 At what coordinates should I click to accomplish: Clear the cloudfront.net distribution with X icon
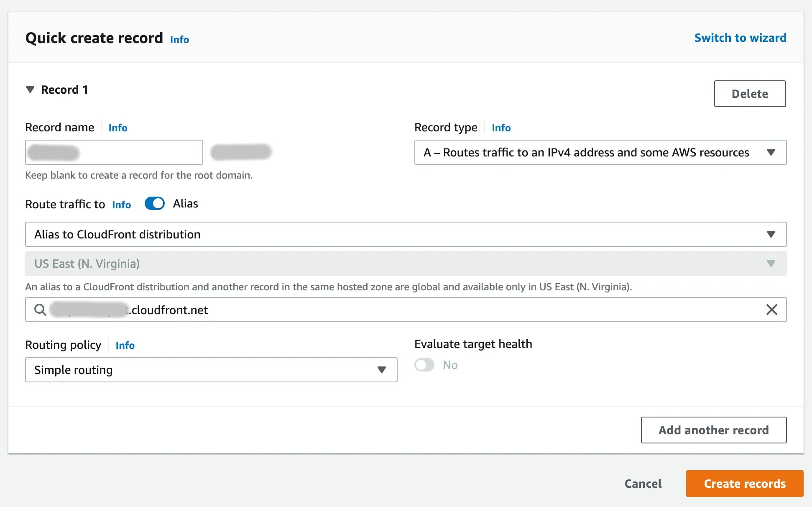coord(771,310)
